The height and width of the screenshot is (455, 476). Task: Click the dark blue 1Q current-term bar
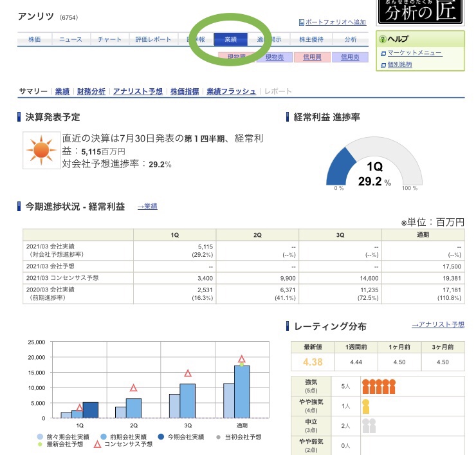click(x=91, y=411)
